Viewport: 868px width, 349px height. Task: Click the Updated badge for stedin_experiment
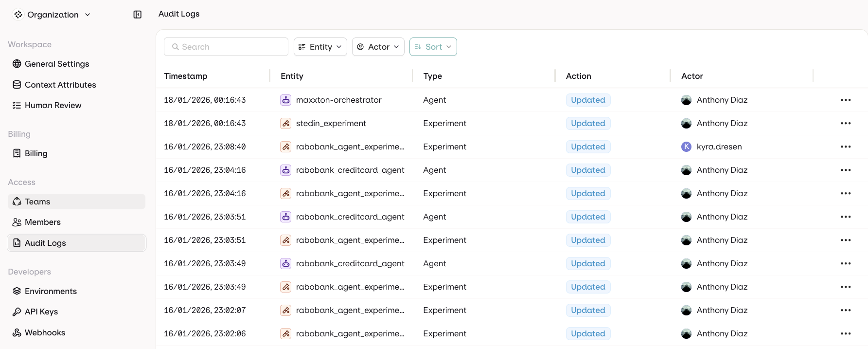pos(588,123)
